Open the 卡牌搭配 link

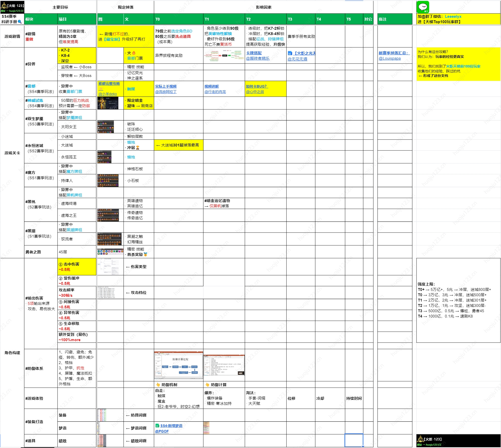click(x=254, y=53)
